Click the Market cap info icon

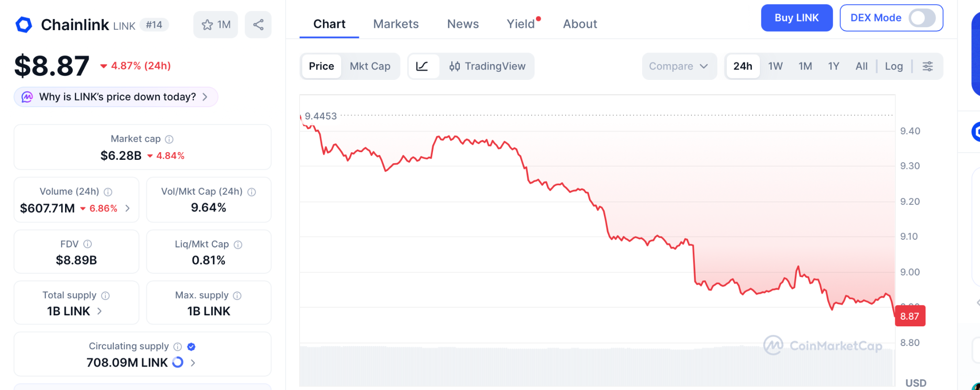click(169, 139)
